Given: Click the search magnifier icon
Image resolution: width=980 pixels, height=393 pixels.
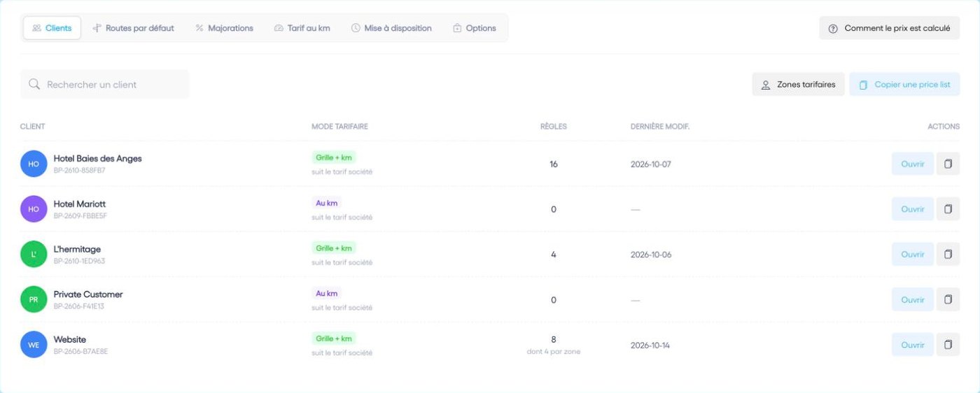Looking at the screenshot, I should tap(34, 85).
